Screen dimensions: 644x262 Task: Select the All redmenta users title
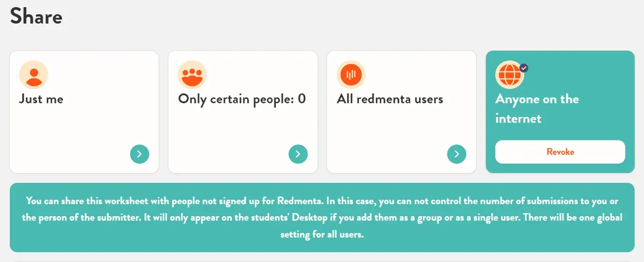(390, 99)
